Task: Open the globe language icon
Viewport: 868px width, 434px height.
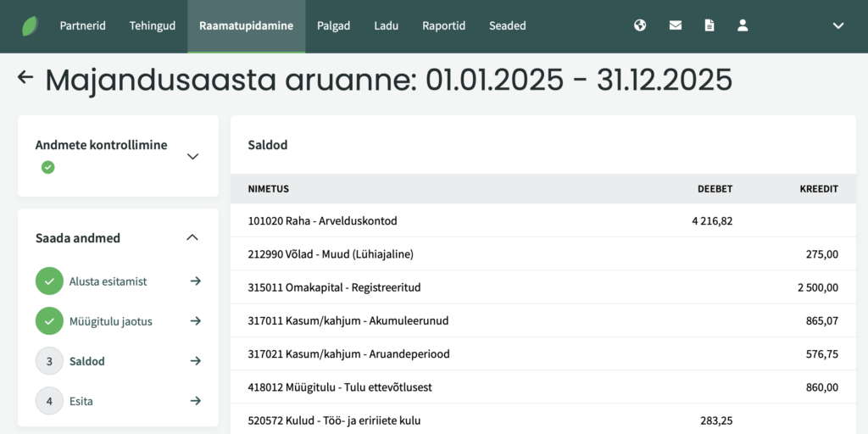Action: pyautogui.click(x=640, y=25)
